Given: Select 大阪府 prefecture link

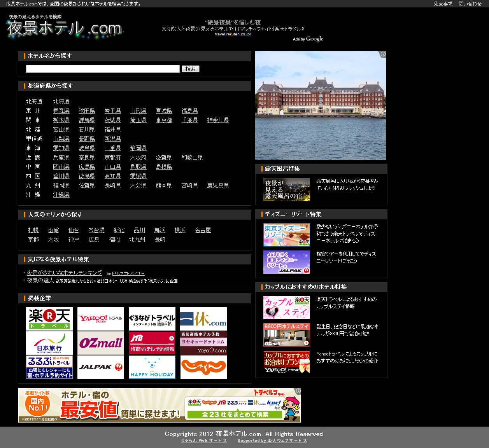Looking at the screenshot, I should tap(138, 157).
